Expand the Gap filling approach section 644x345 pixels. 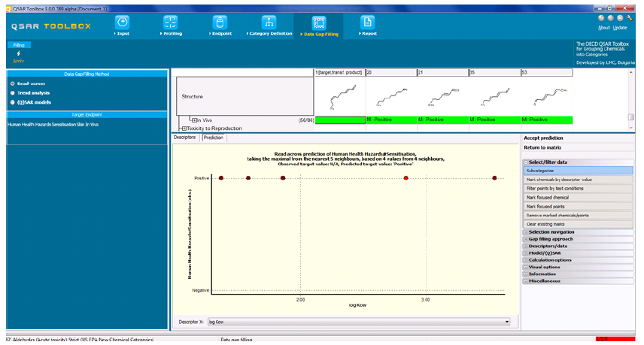click(526, 239)
